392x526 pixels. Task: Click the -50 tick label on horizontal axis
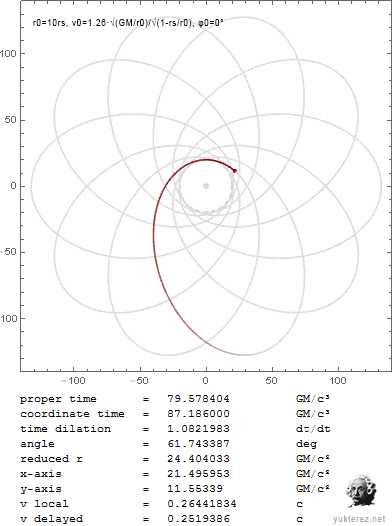(139, 380)
